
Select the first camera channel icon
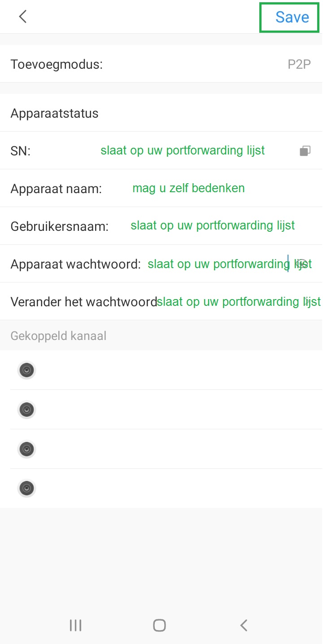tap(26, 371)
